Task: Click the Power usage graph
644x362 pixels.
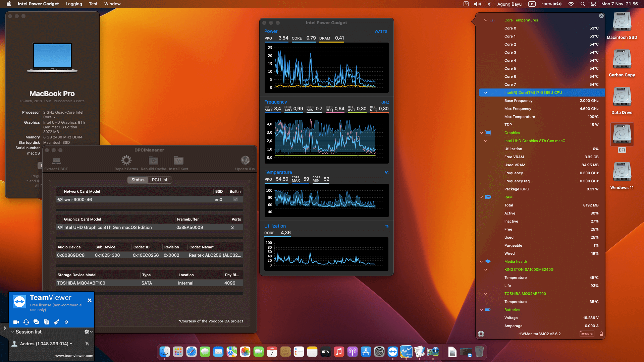Action: coord(326,68)
